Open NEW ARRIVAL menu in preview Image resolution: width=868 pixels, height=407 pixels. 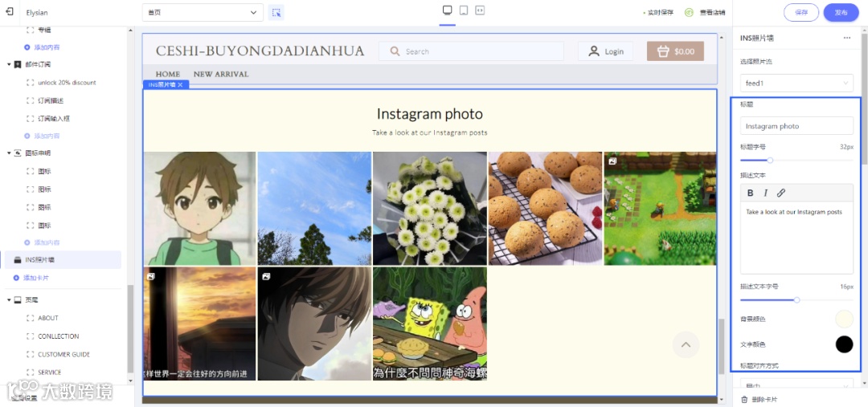[x=221, y=74]
